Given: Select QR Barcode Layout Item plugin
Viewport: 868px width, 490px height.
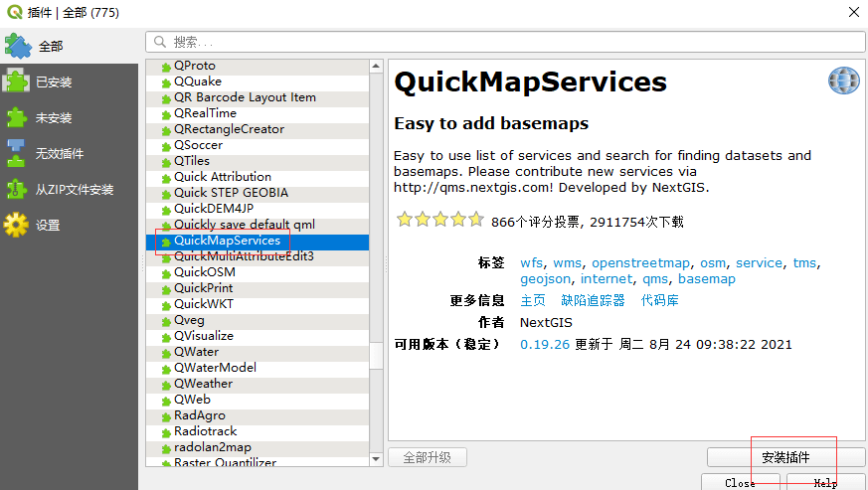Looking at the screenshot, I should pyautogui.click(x=257, y=97).
